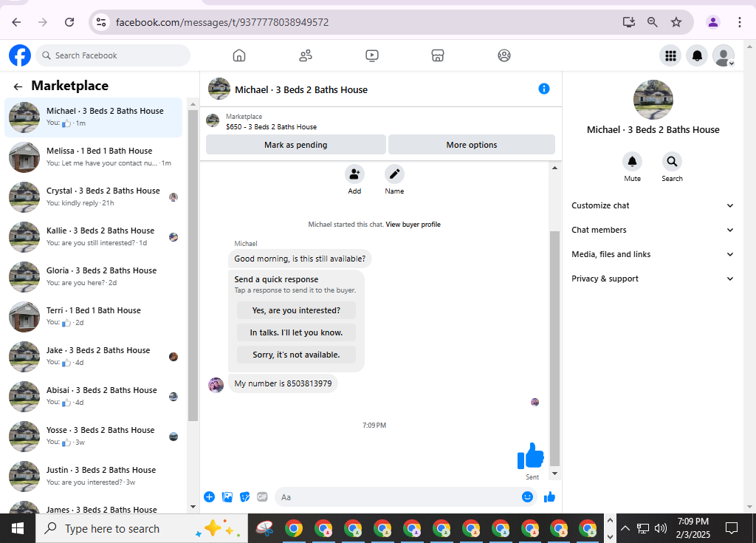The height and width of the screenshot is (543, 756).
Task: Send quick reply 'Sorry, it's not available.'
Action: pos(296,355)
